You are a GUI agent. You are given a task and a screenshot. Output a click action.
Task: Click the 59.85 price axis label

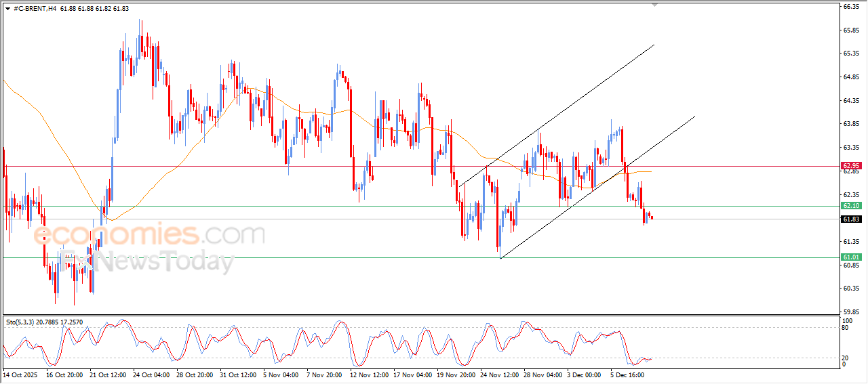850,312
